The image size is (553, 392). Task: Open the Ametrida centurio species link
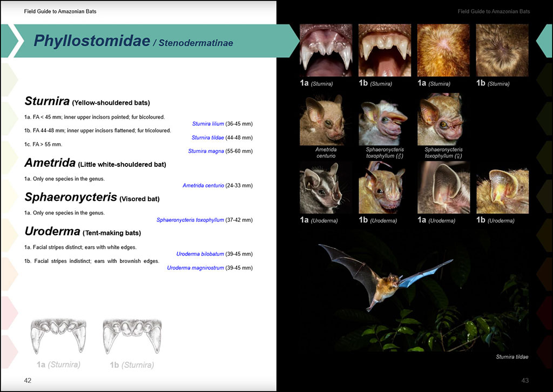203,186
